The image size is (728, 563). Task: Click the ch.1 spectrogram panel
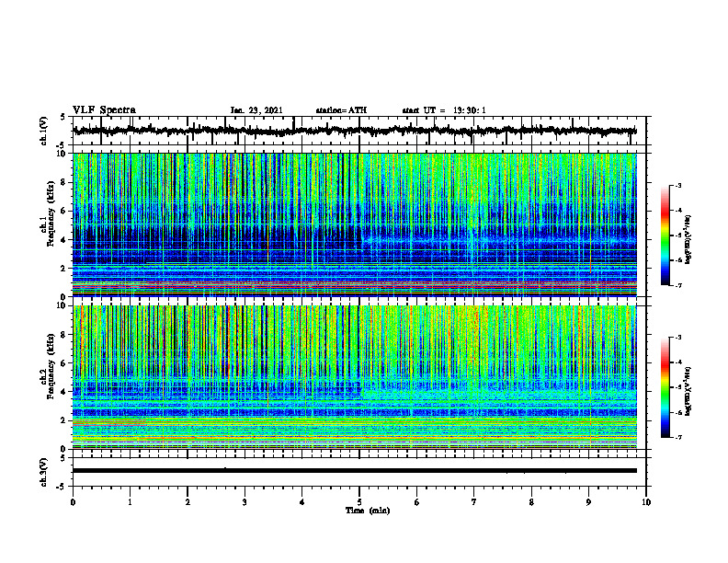click(x=355, y=224)
